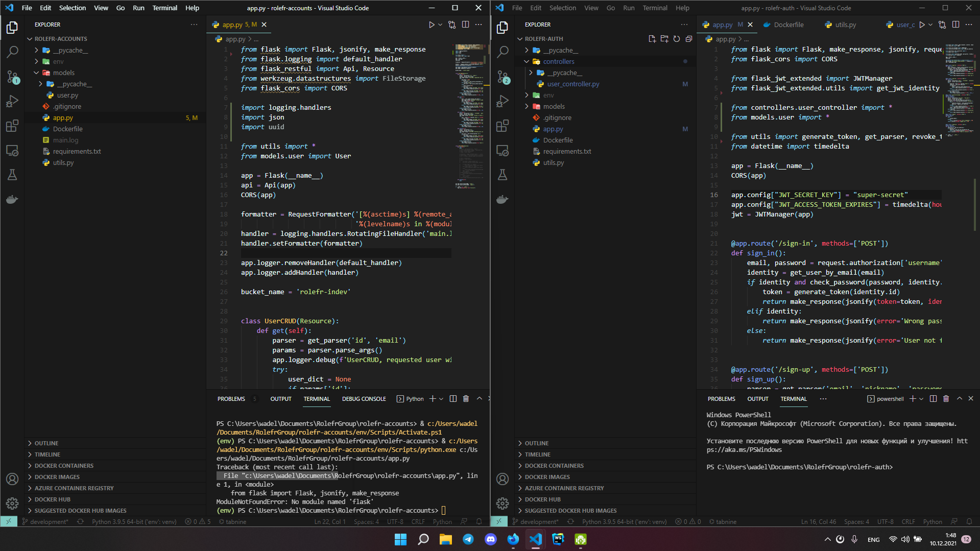Open user_controller.py in ROLEFR-AUTH explorer
Screen dimensions: 980x551
coord(573,84)
